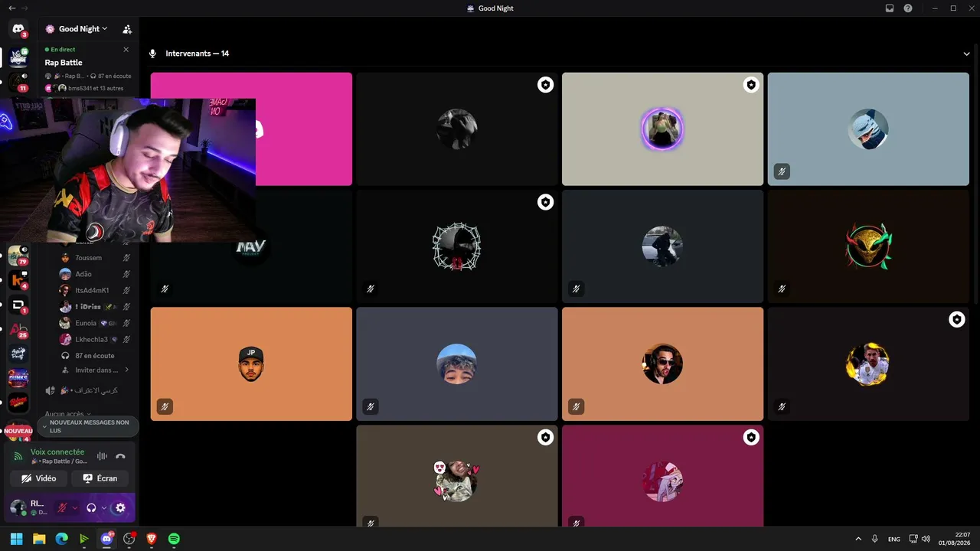980x551 pixels.
Task: Open the Discord inbox icon in title bar
Action: (890, 8)
